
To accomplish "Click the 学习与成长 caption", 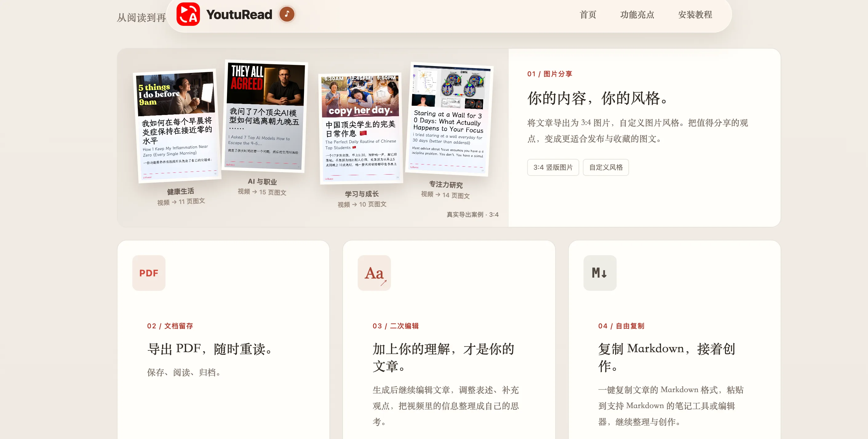I will click(361, 194).
